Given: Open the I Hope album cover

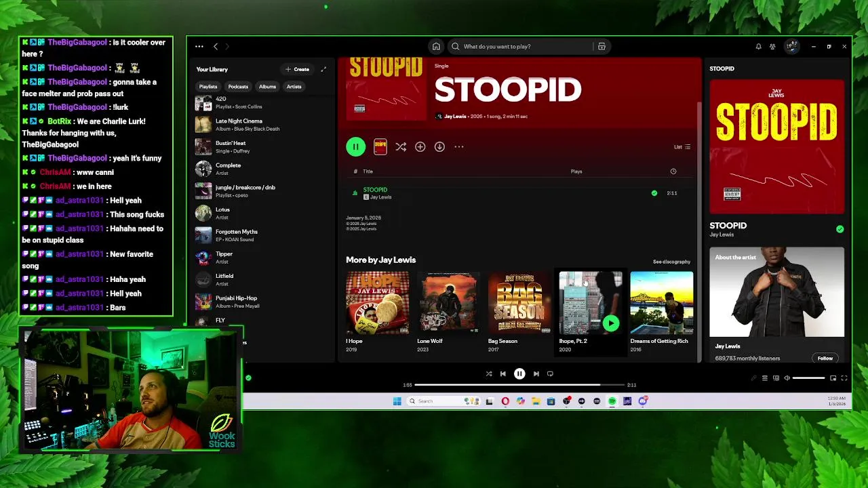Looking at the screenshot, I should (x=377, y=303).
